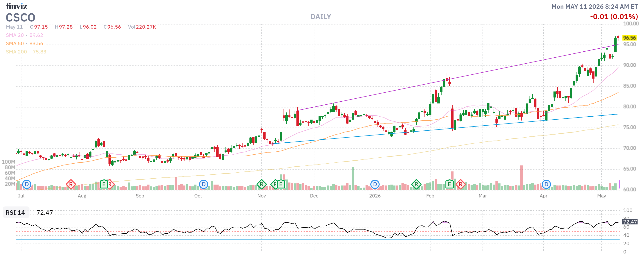Click the green R marker directly above Nov
Screen dimensions: 644x259
(261, 185)
